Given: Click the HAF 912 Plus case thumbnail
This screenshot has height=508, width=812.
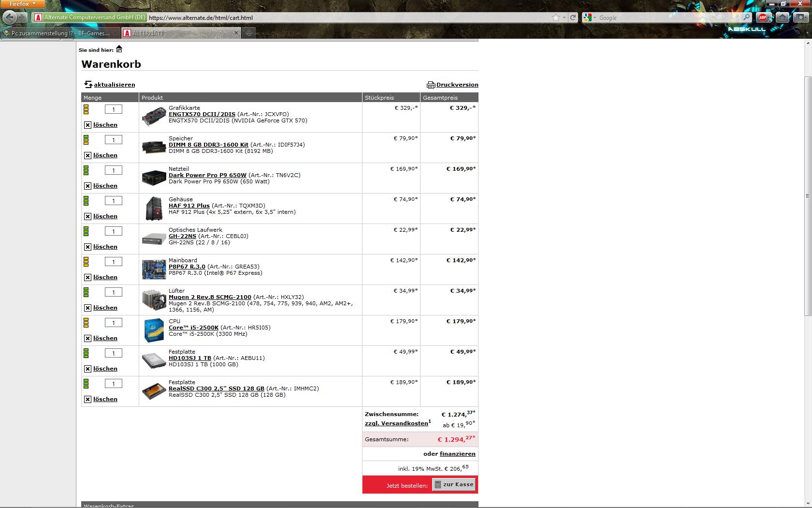Looking at the screenshot, I should [154, 209].
